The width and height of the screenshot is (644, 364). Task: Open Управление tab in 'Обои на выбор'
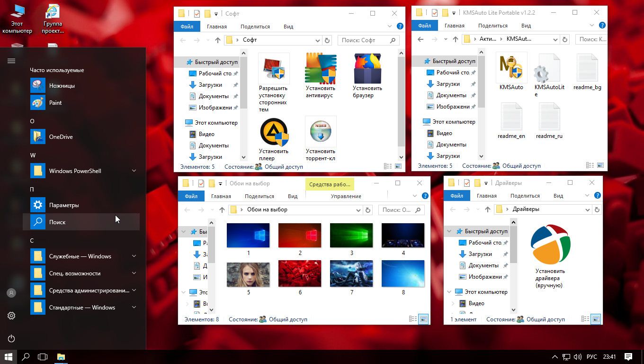346,196
